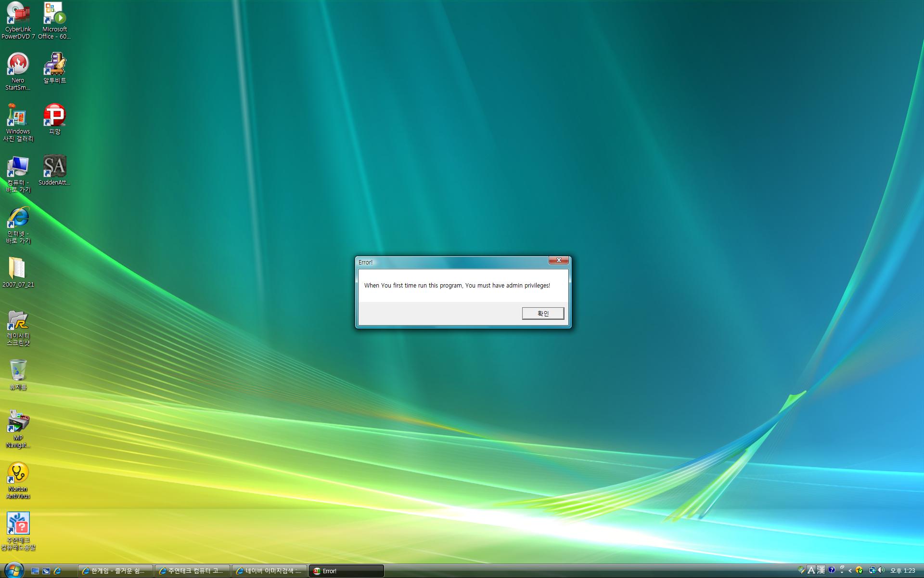Viewport: 924px width, 578px height.
Task: Launch Internet Explorer from quick launch
Action: point(57,571)
